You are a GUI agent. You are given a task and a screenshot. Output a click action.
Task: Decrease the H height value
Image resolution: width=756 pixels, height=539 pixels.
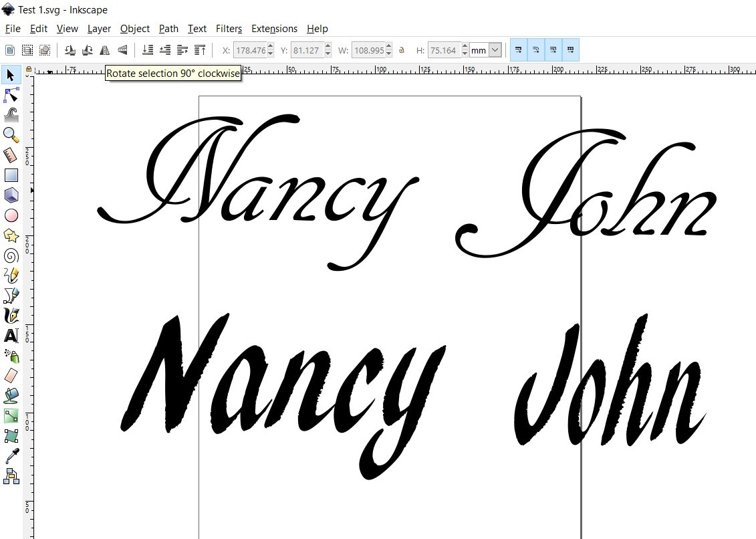coord(465,53)
